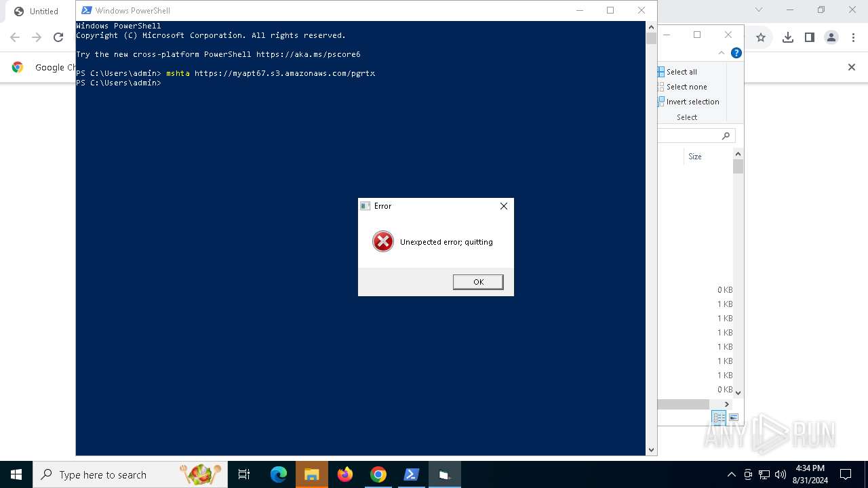868x488 pixels.
Task: Switch File Explorer to large icons view
Action: (733, 418)
